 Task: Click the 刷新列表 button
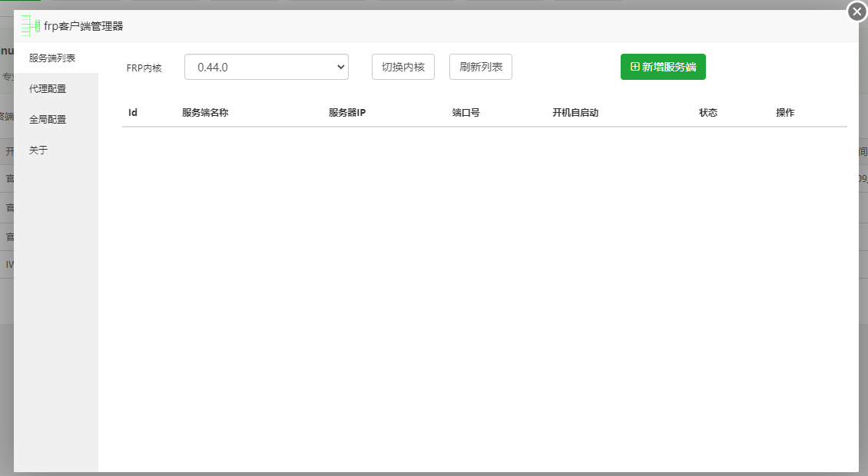pyautogui.click(x=481, y=67)
